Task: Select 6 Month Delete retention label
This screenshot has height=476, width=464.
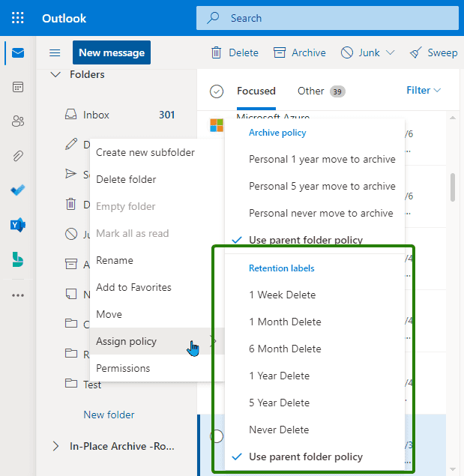Action: [x=315, y=349]
